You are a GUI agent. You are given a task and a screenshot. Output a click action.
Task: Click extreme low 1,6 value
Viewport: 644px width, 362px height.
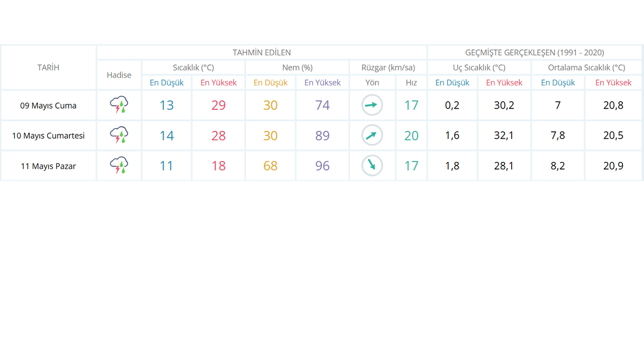pyautogui.click(x=452, y=136)
